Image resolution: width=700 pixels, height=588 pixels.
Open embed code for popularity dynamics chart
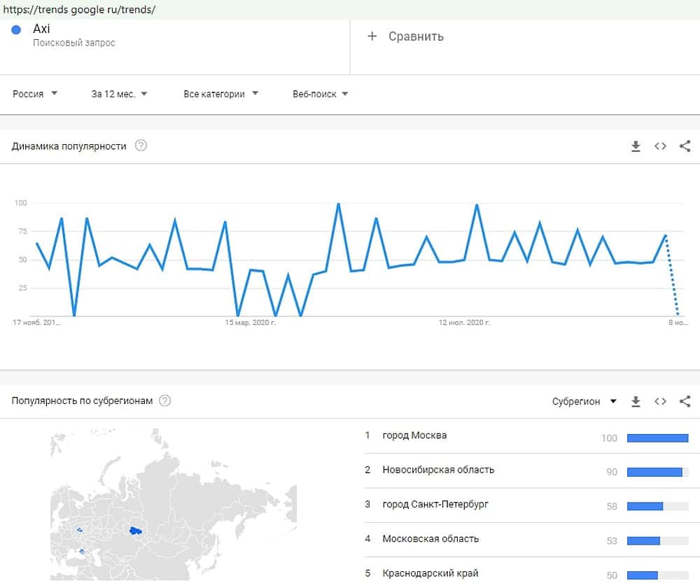point(660,146)
